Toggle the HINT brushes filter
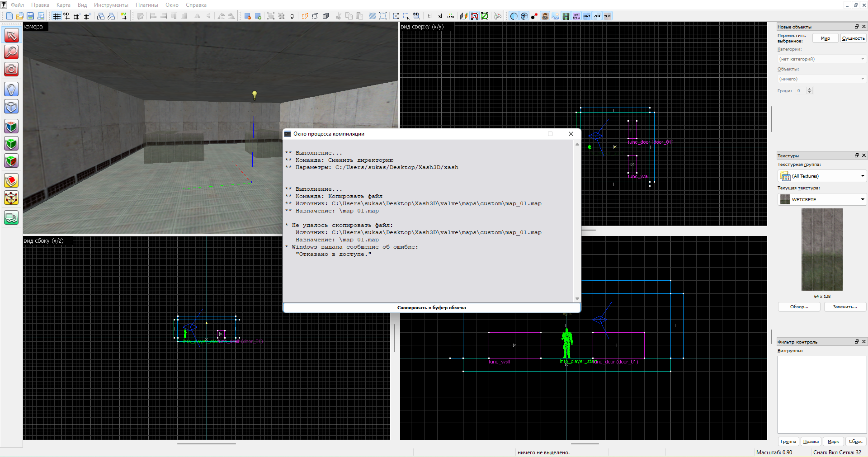This screenshot has width=868, height=457. pos(587,16)
